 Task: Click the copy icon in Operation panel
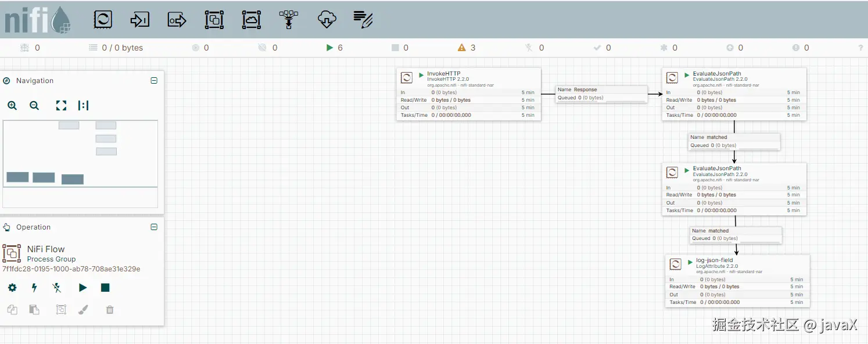12,310
